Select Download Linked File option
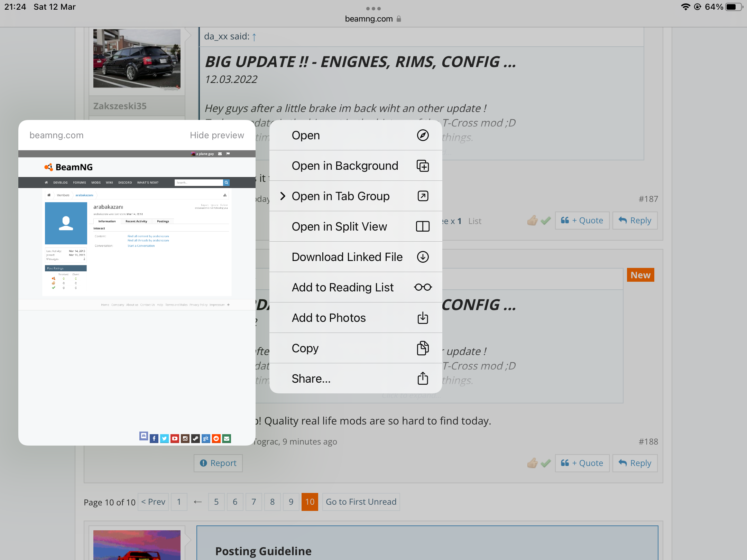Viewport: 747px width, 560px height. (x=356, y=257)
